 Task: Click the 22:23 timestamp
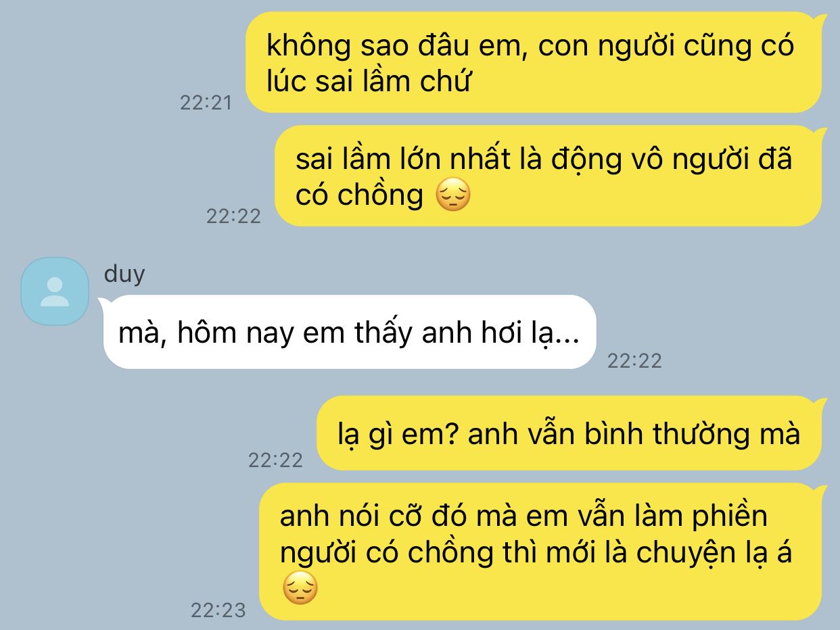click(x=218, y=610)
